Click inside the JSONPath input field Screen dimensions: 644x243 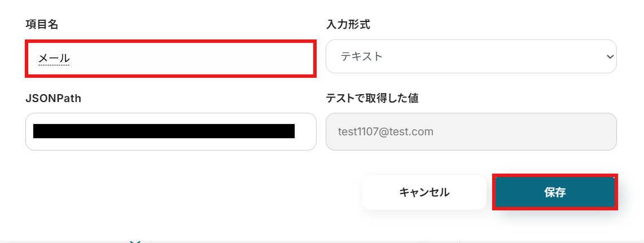click(x=170, y=131)
